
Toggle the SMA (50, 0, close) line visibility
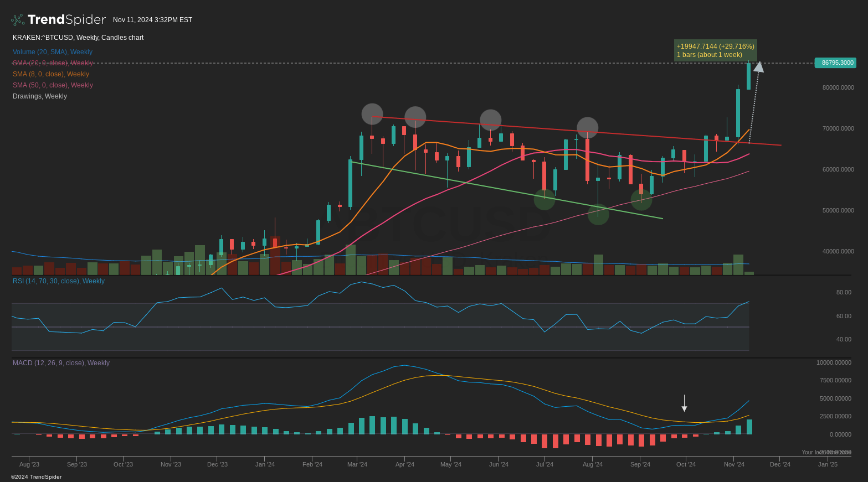(53, 85)
